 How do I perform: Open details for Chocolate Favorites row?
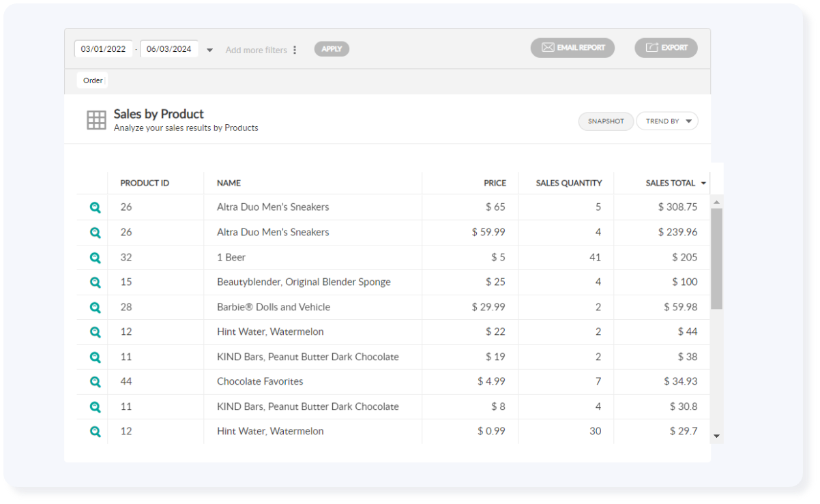point(94,381)
